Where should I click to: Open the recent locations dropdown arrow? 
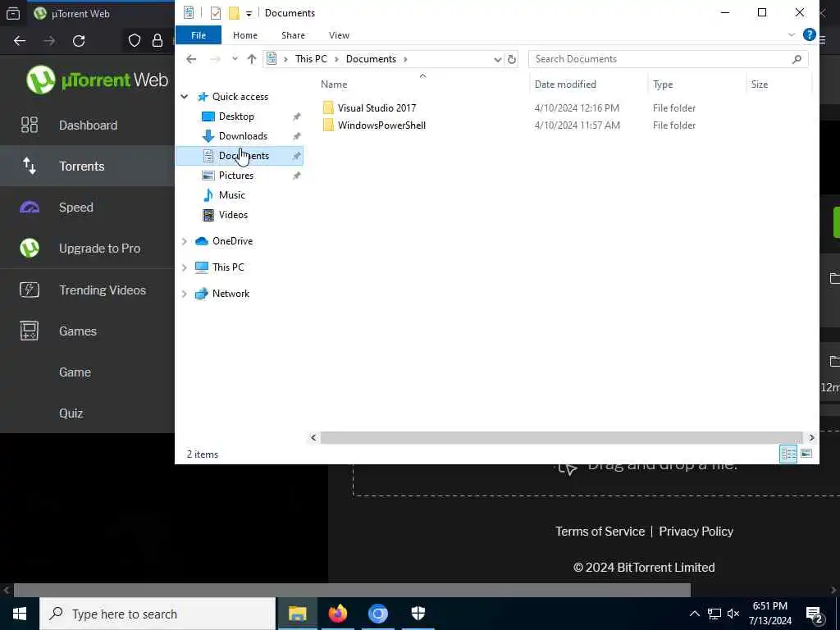click(x=235, y=59)
